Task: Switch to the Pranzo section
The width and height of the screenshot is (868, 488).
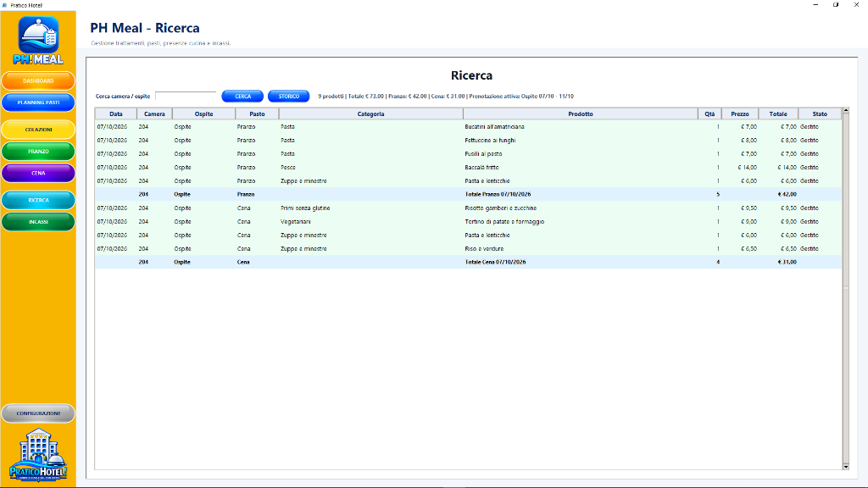Action: (38, 151)
